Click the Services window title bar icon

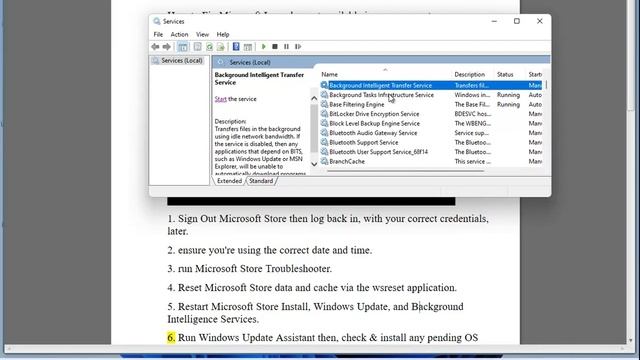[157, 21]
